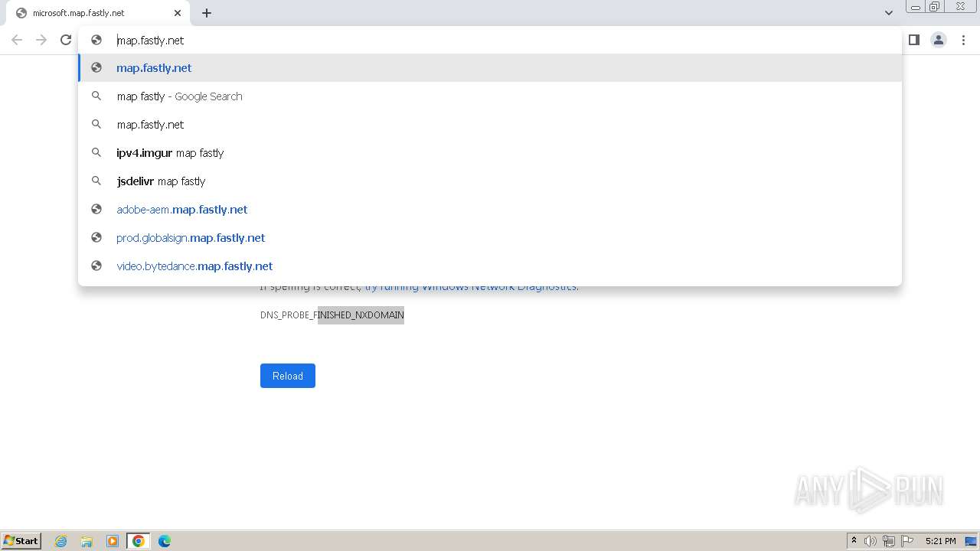Open the tab search dropdown arrow
980x551 pixels.
click(x=889, y=13)
